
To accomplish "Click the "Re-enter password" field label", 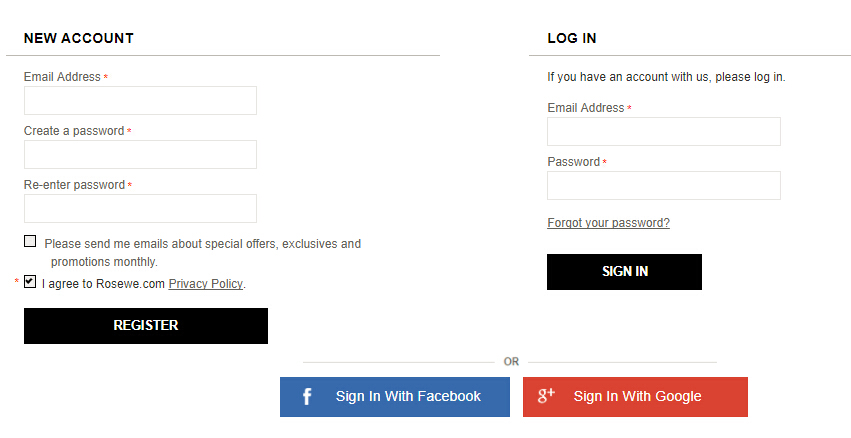I will point(74,185).
